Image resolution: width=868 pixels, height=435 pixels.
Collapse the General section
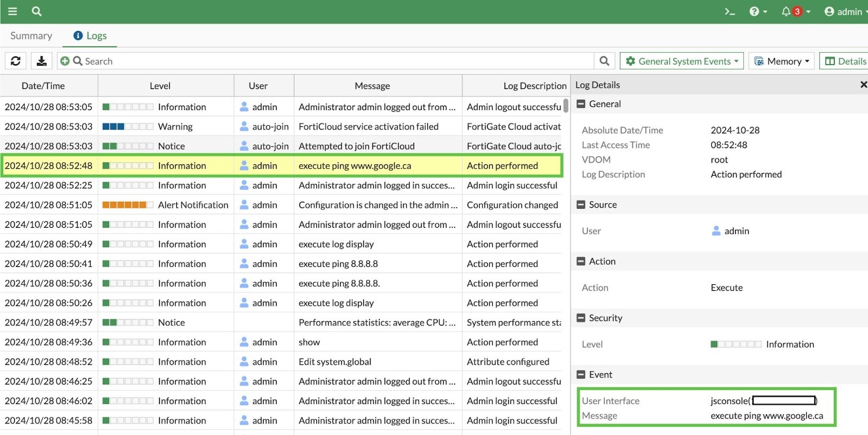tap(581, 104)
